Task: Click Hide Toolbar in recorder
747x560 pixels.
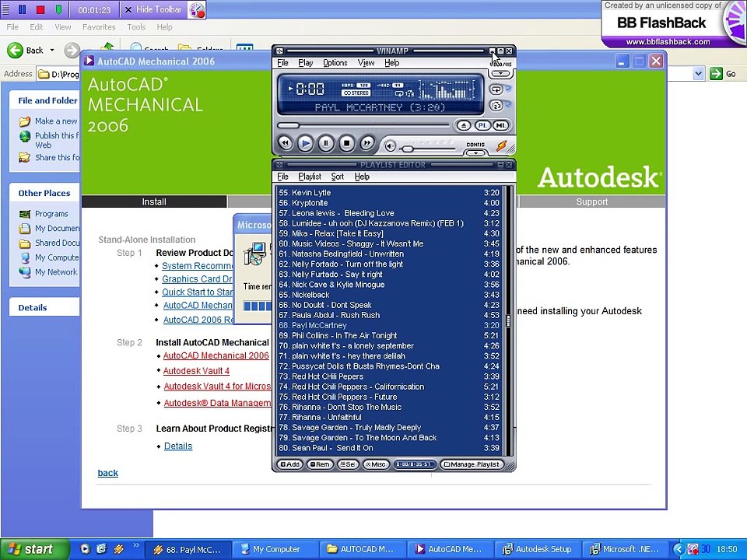Action: point(153,9)
